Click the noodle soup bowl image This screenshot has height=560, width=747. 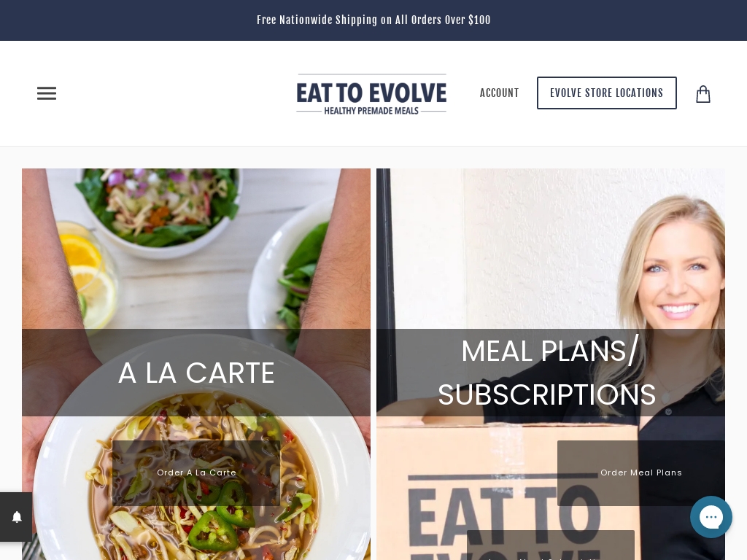pyautogui.click(x=200, y=476)
